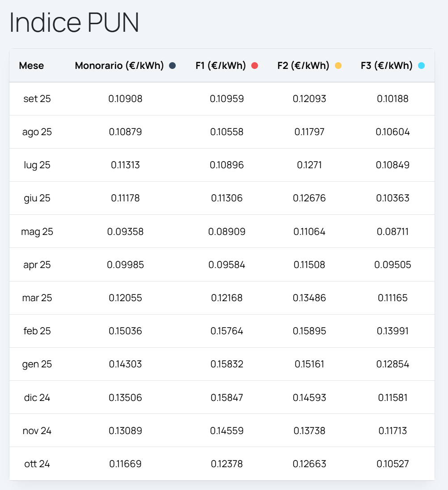Select the feb 25 month cell
The height and width of the screenshot is (490, 448).
(37, 331)
